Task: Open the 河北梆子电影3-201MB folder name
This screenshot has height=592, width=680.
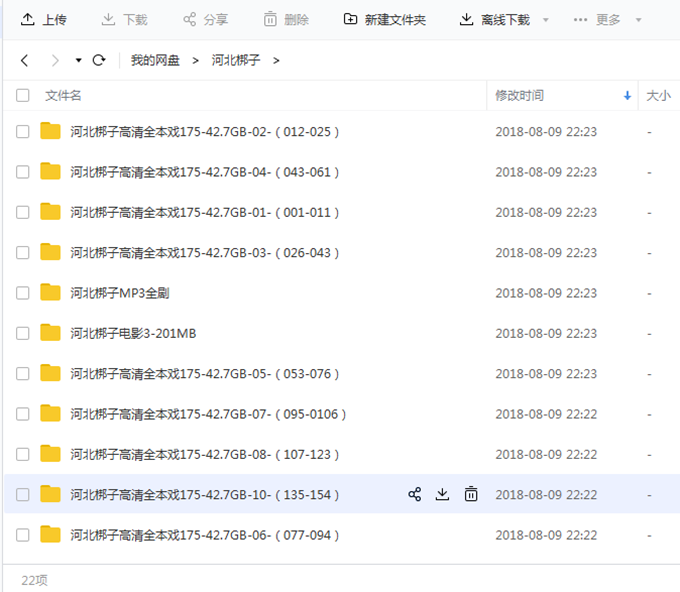Action: coord(133,333)
